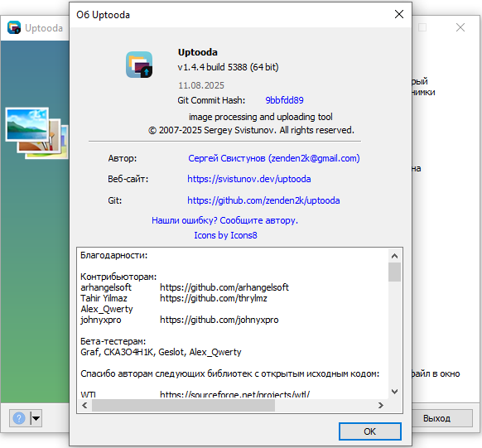
Task: Click the stacked photos thumbnail in the main window
Action: pos(36,132)
